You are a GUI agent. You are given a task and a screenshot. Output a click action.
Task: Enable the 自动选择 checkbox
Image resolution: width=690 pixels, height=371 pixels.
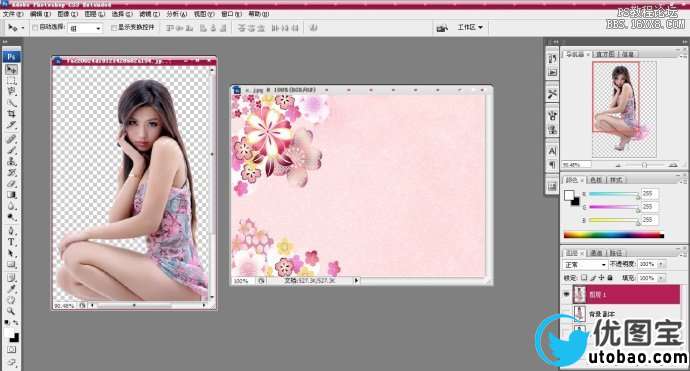[x=35, y=27]
